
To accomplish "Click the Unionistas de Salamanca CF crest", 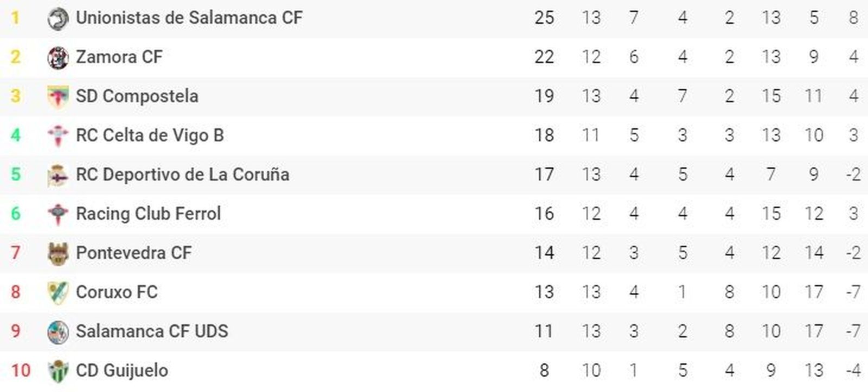I will coord(58,18).
